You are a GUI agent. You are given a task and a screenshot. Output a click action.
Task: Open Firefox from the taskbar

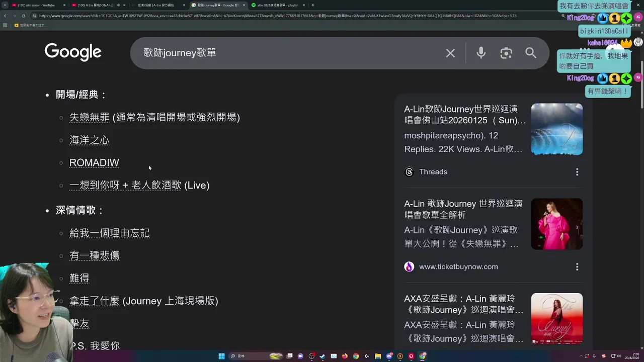[345, 356]
